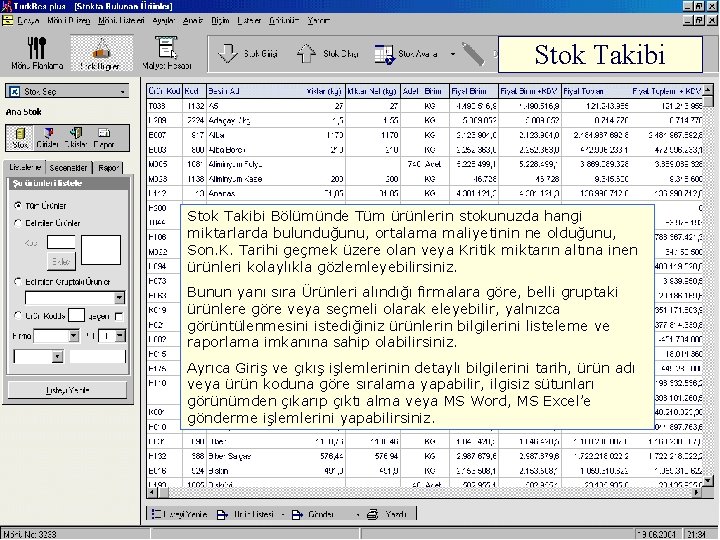This screenshot has width=720, height=540.
Task: Click the vertical scrollbar down arrow
Action: [x=708, y=481]
